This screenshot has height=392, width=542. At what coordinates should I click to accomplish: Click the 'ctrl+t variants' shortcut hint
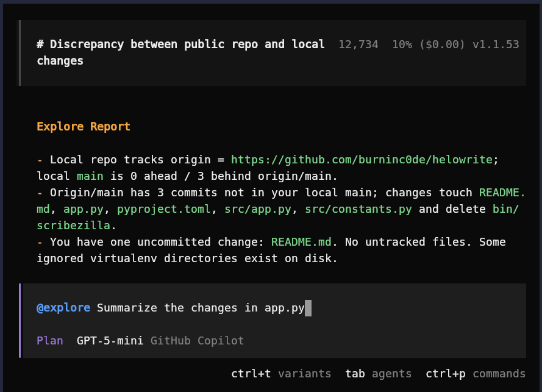click(x=281, y=374)
